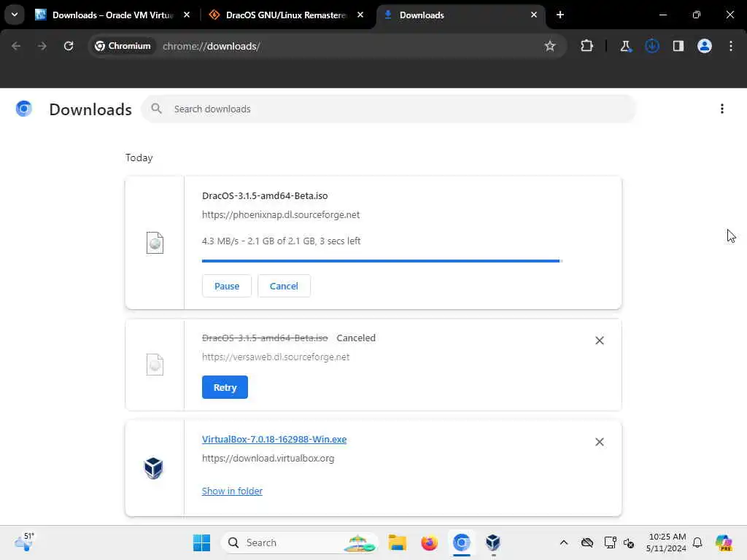Image resolution: width=747 pixels, height=560 pixels.
Task: Open the tab search dropdown arrow
Action: pyautogui.click(x=15, y=15)
